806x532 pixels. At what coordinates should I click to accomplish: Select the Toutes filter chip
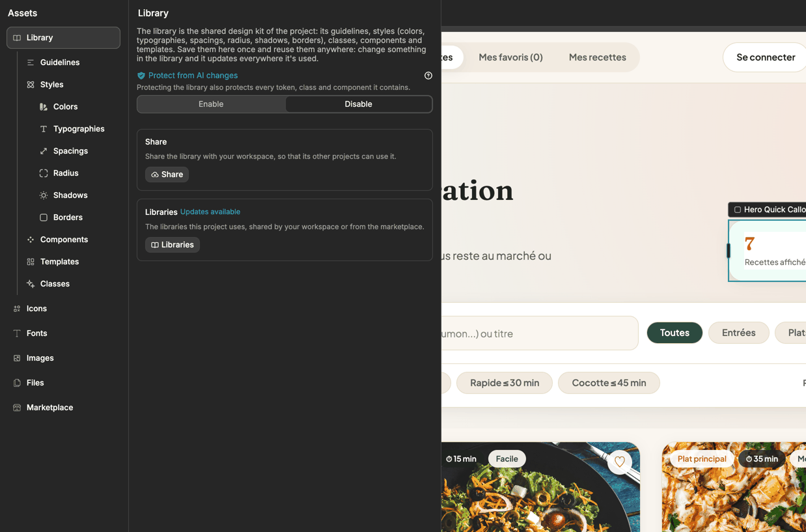coord(674,333)
